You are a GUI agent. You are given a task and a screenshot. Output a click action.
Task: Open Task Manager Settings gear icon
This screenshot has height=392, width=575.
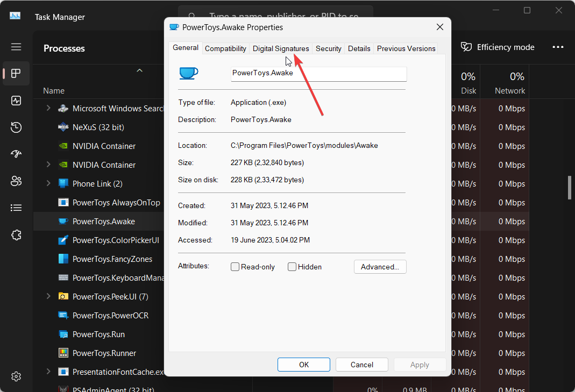(x=16, y=376)
